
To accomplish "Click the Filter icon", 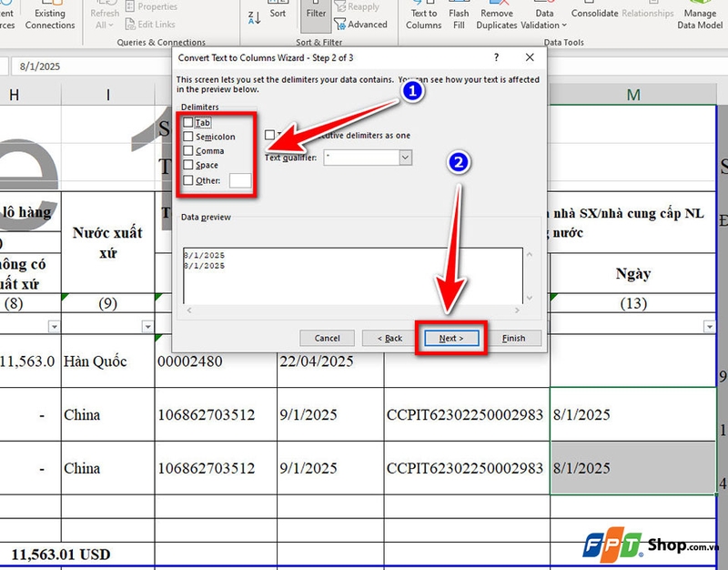I will pos(316,15).
